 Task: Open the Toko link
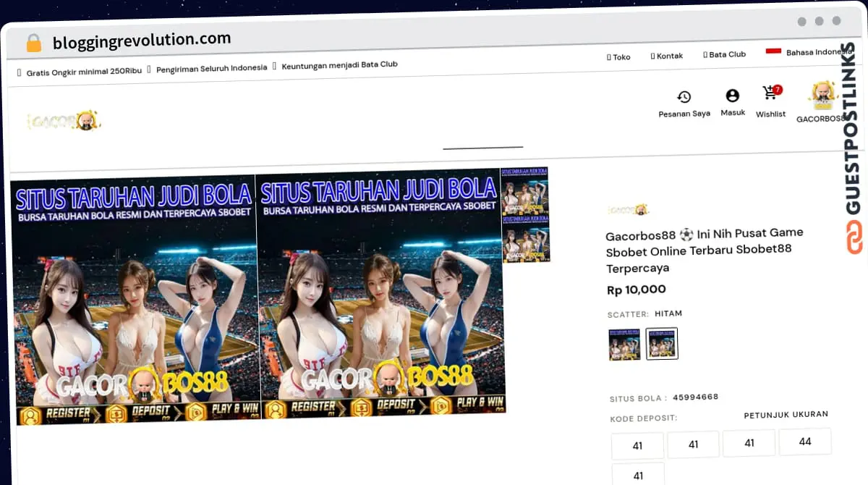tap(618, 56)
